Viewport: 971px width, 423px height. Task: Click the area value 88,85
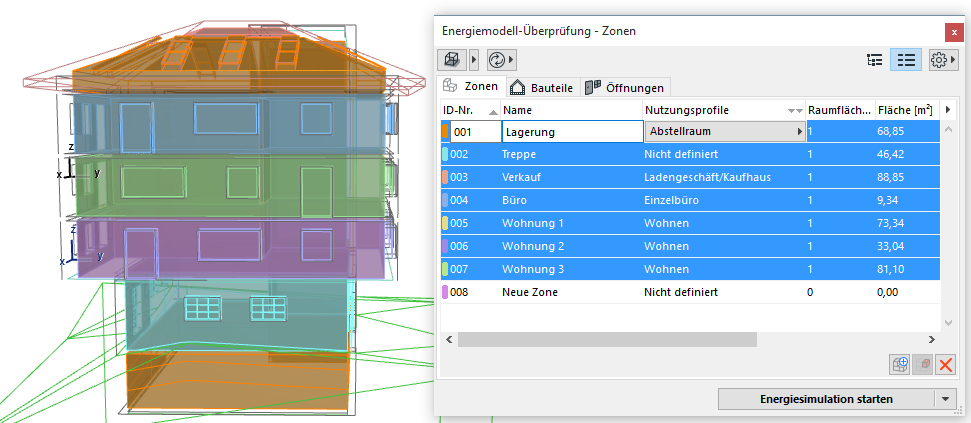pyautogui.click(x=890, y=177)
